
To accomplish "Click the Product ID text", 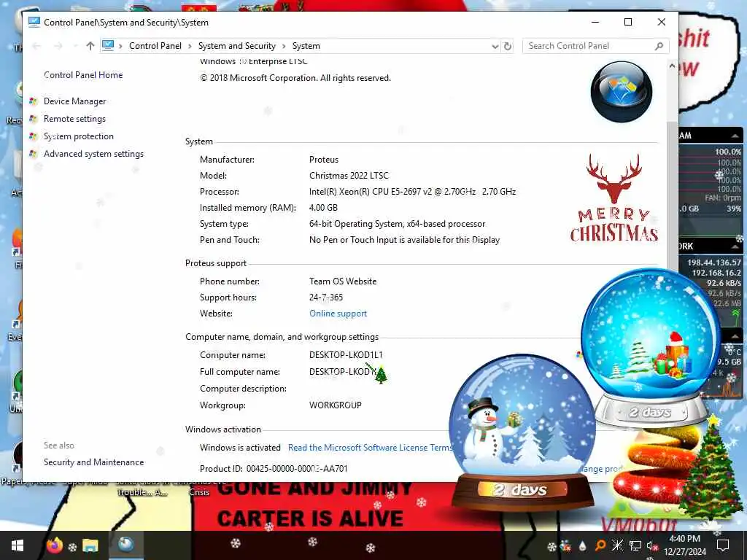I will 274,469.
